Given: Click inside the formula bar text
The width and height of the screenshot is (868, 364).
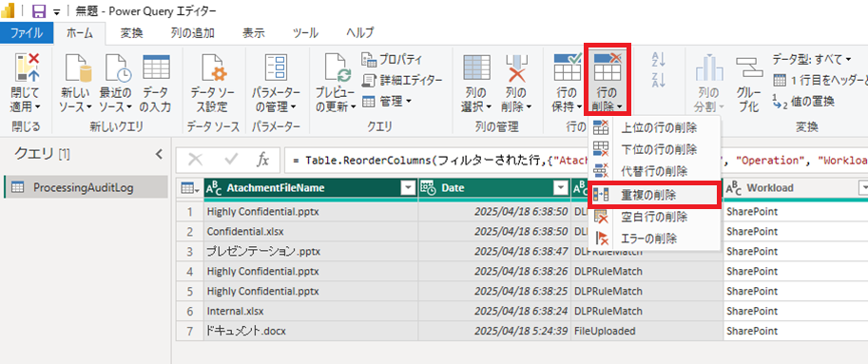Looking at the screenshot, I should click(x=576, y=160).
